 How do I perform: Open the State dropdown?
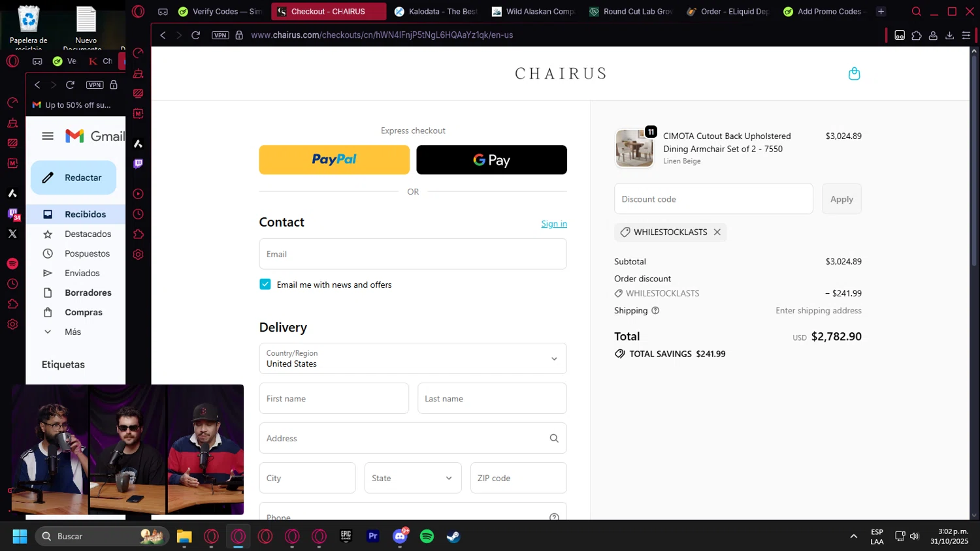(413, 478)
